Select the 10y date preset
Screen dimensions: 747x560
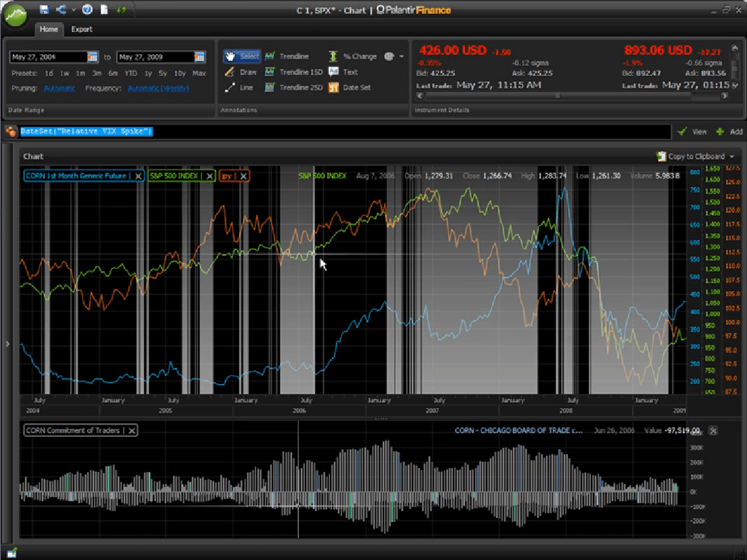[x=180, y=73]
